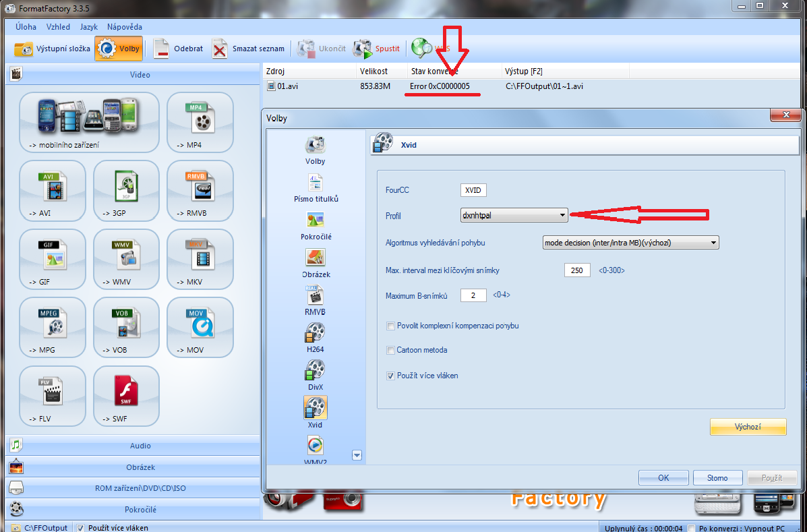Click Odebrat to remove the task
807x532 pixels.
point(177,49)
